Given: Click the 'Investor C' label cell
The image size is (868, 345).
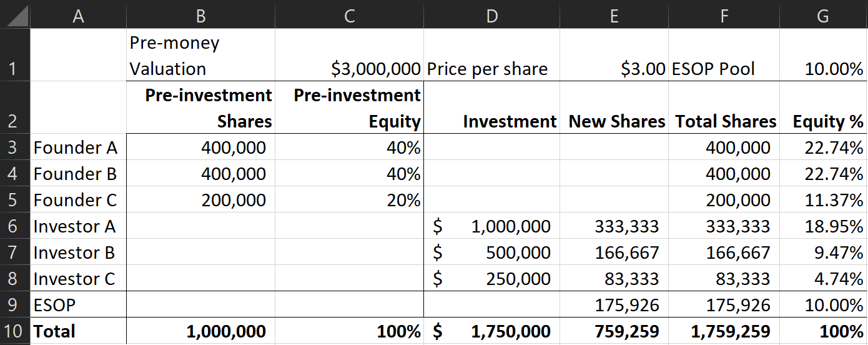Looking at the screenshot, I should coord(78,278).
